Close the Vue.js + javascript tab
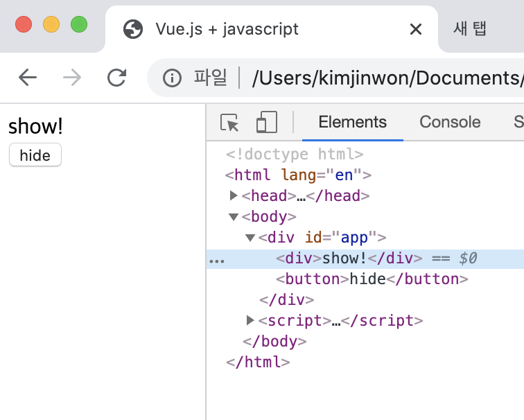The image size is (524, 420). [416, 29]
